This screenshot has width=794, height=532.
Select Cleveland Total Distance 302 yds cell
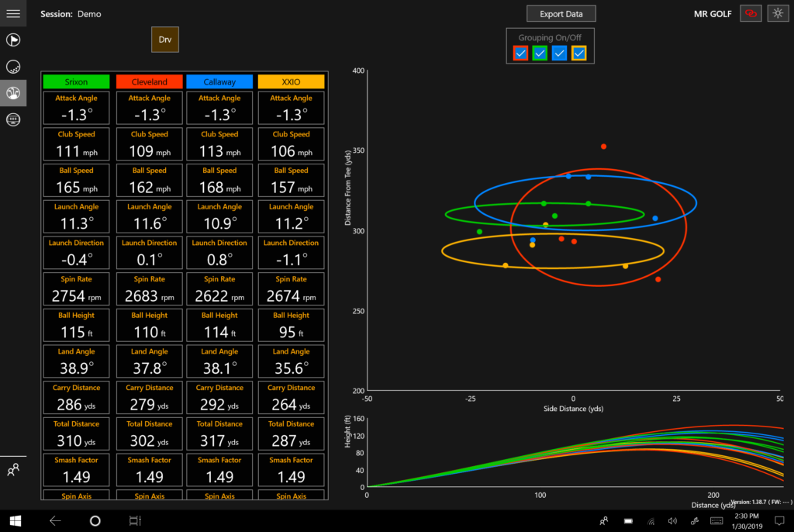150,434
